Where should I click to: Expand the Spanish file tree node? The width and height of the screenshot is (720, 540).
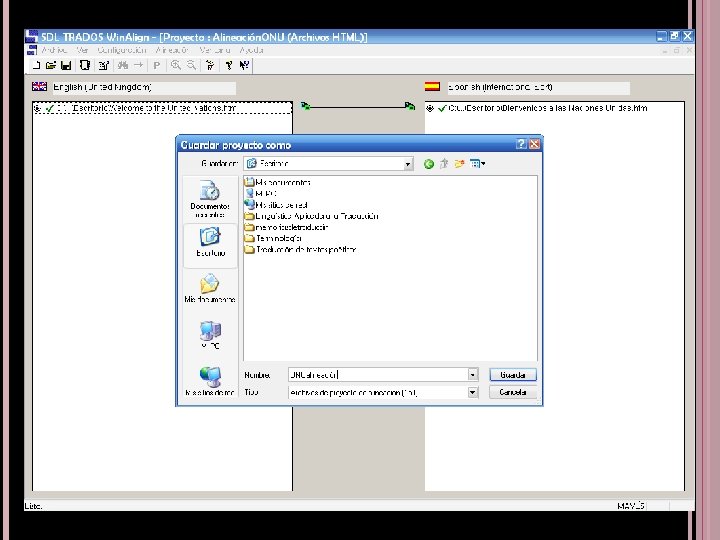[x=430, y=108]
